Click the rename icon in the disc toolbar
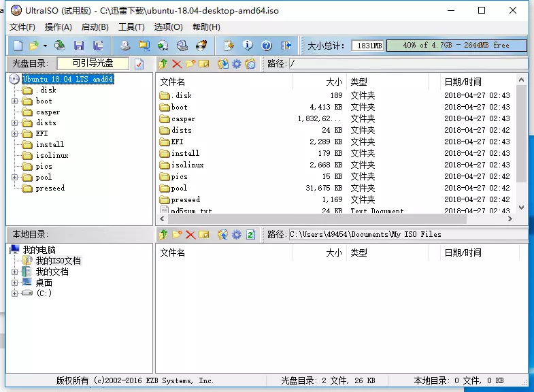The width and height of the screenshot is (534, 392). pyautogui.click(x=203, y=64)
